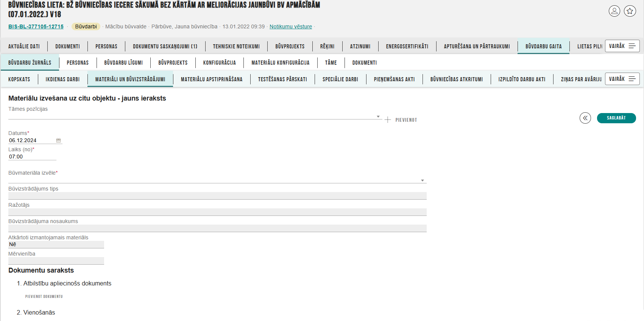Open the Notikumu vēsture link
The width and height of the screenshot is (644, 321).
[290, 26]
